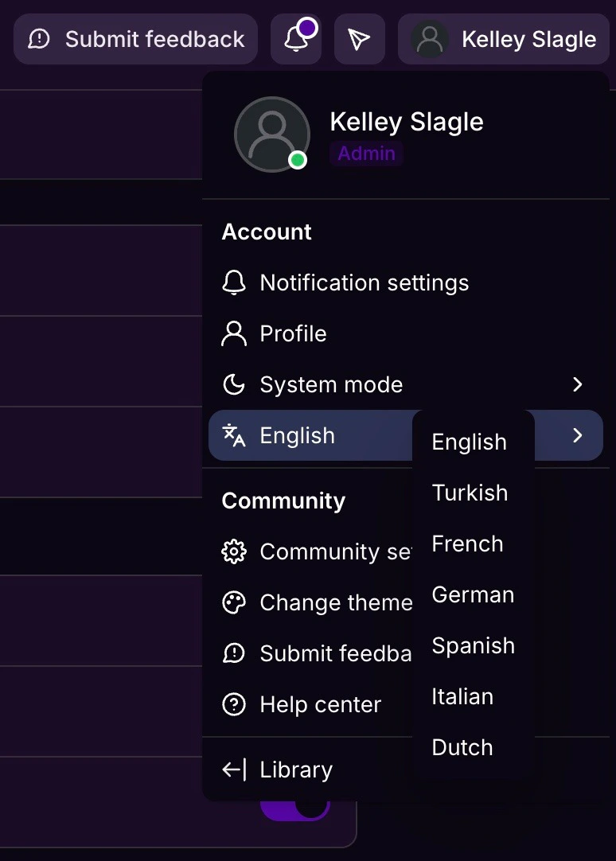
Task: Click the question mark Help center icon
Action: pyautogui.click(x=233, y=704)
